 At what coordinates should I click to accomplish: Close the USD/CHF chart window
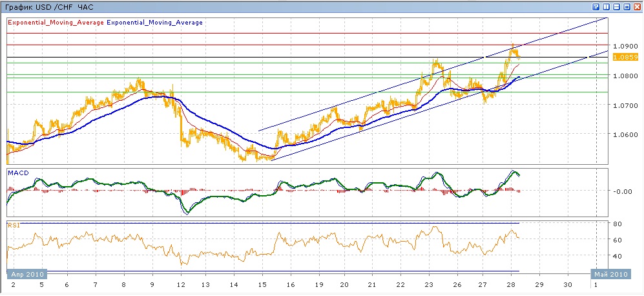click(x=637, y=6)
